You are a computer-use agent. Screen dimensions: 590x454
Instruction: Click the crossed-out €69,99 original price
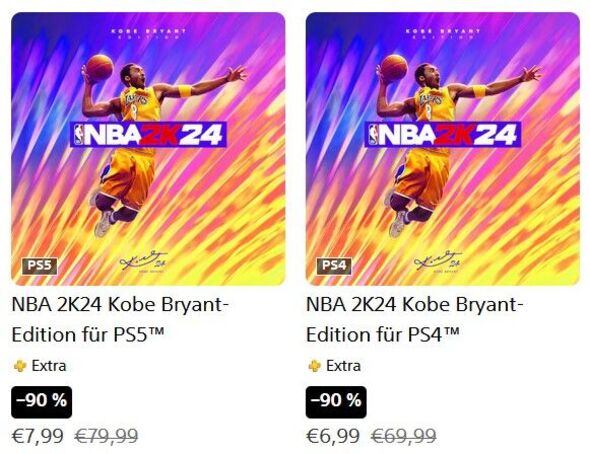403,436
